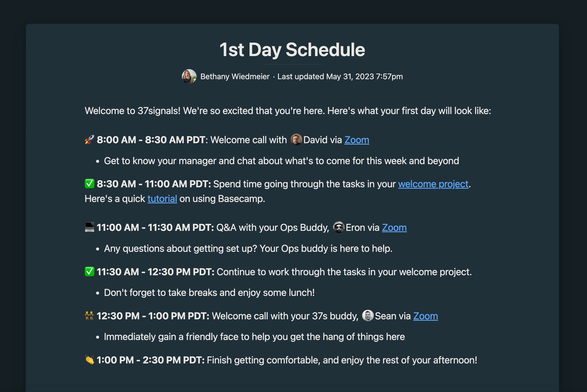Click Sean's avatar next to 37s buddy
The image size is (587, 392).
pos(368,316)
